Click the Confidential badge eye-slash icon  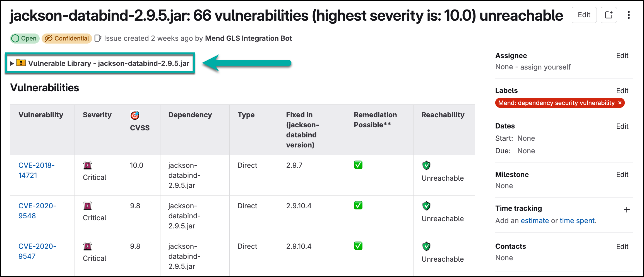pyautogui.click(x=49, y=39)
